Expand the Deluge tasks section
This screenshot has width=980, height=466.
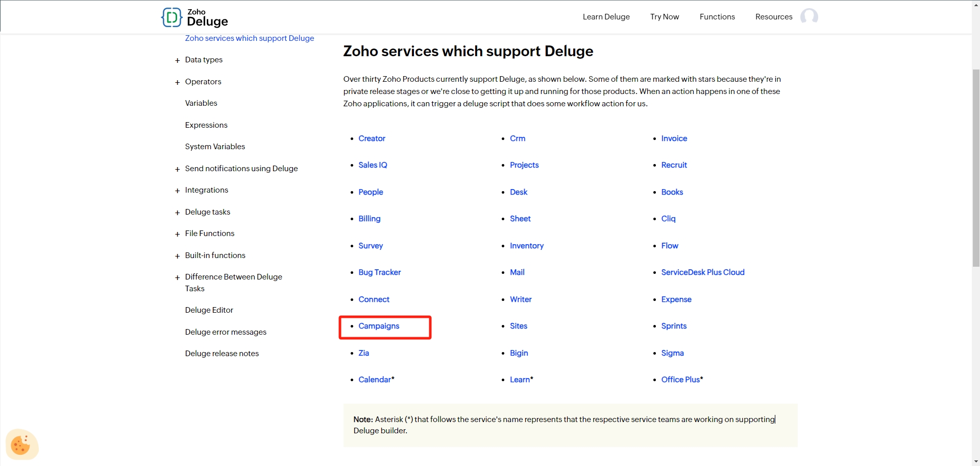[x=177, y=213]
